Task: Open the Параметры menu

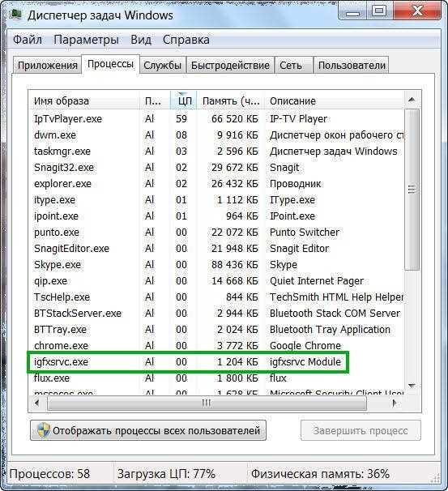Action: [86, 40]
